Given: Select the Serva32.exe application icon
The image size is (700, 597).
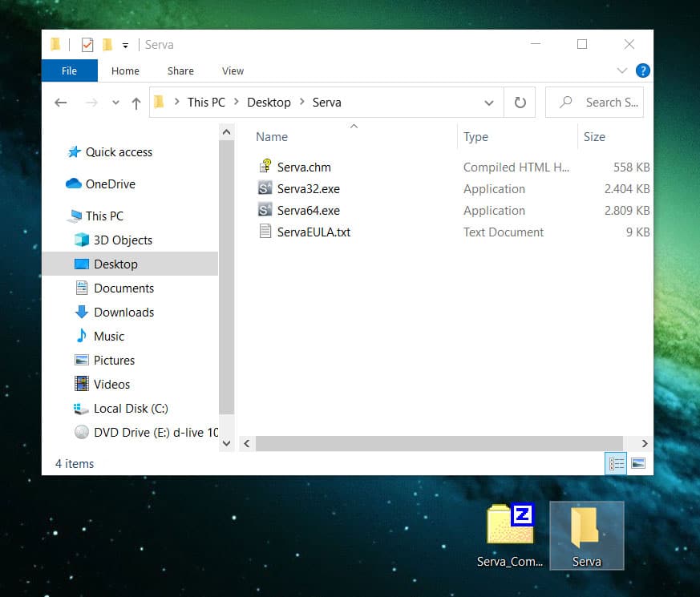Looking at the screenshot, I should [x=265, y=188].
